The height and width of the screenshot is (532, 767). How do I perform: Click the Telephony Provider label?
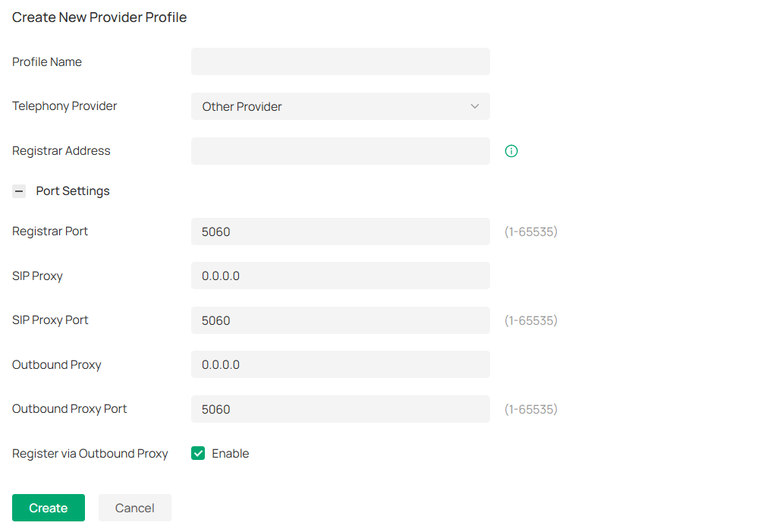64,106
